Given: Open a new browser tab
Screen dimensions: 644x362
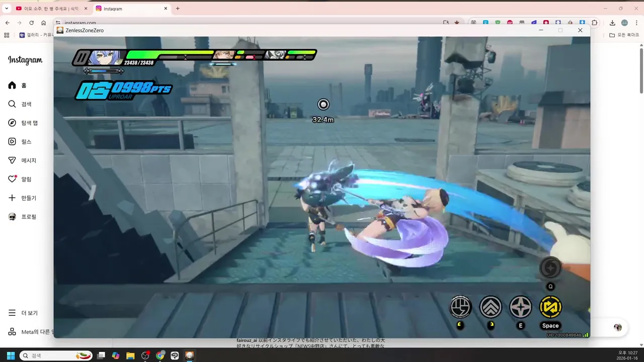Looking at the screenshot, I should click(x=178, y=9).
